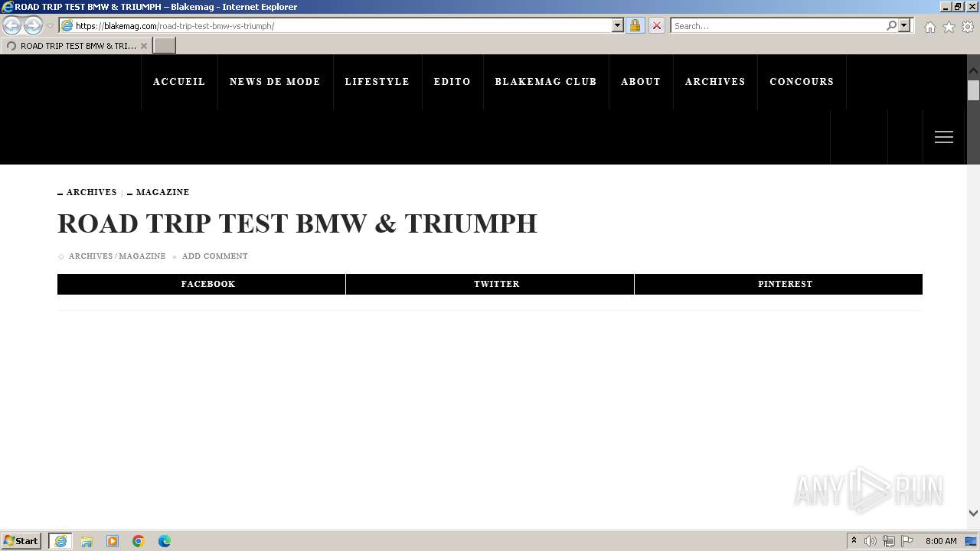The width and height of the screenshot is (980, 551).
Task: Stop loading with the red X button
Action: tap(656, 26)
